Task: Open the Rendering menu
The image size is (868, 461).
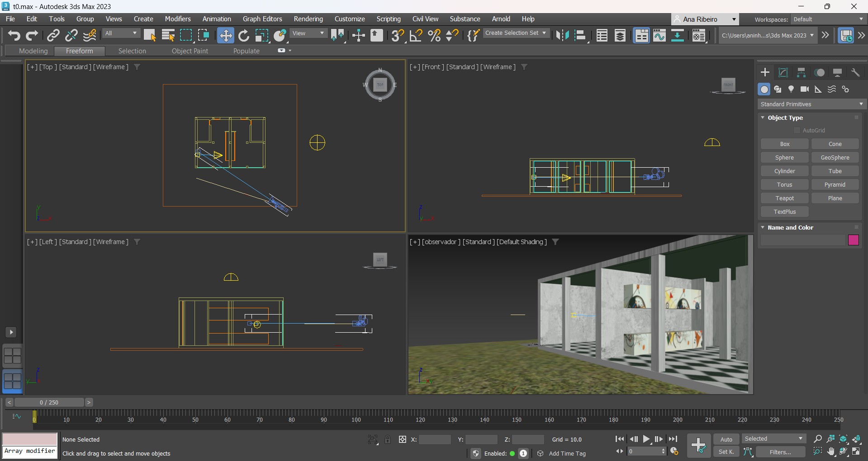Action: pos(308,19)
